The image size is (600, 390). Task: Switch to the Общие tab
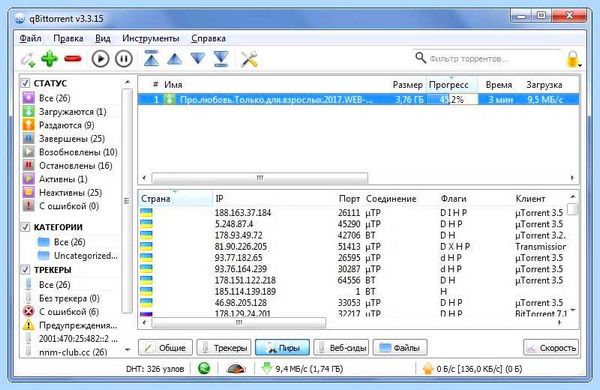click(x=165, y=348)
